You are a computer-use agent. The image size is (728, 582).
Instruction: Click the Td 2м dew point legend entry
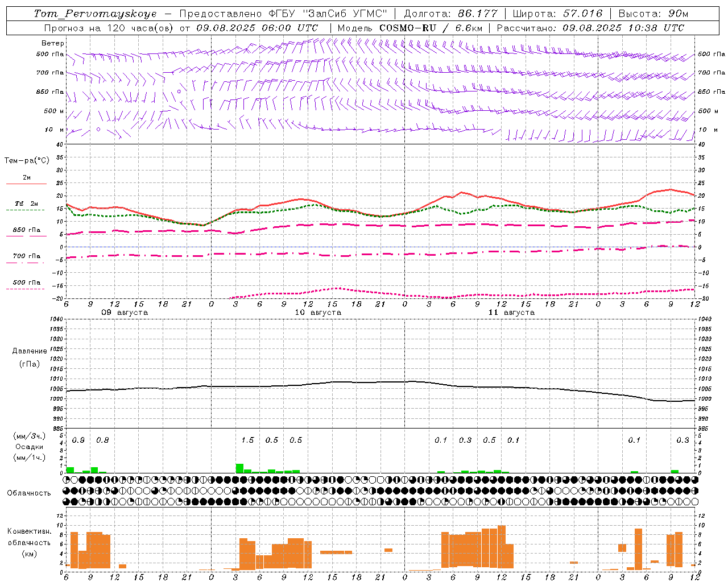click(x=27, y=203)
